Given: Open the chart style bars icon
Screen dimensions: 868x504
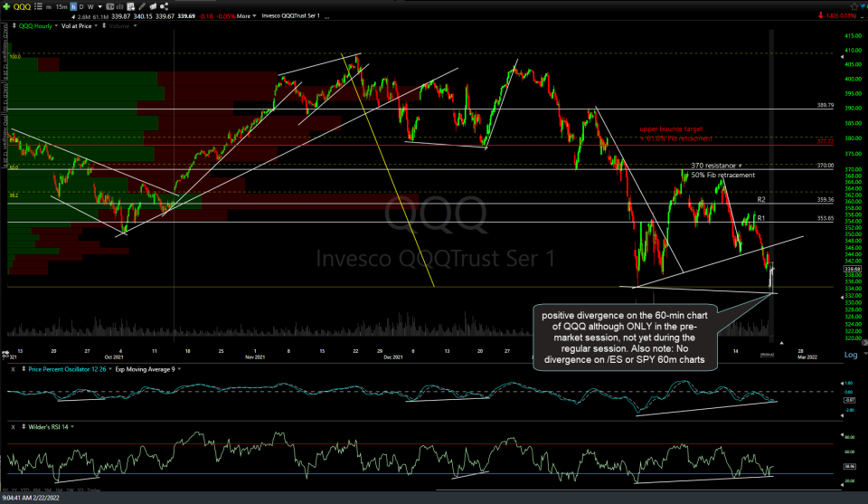Looking at the screenshot, I should [119, 6].
